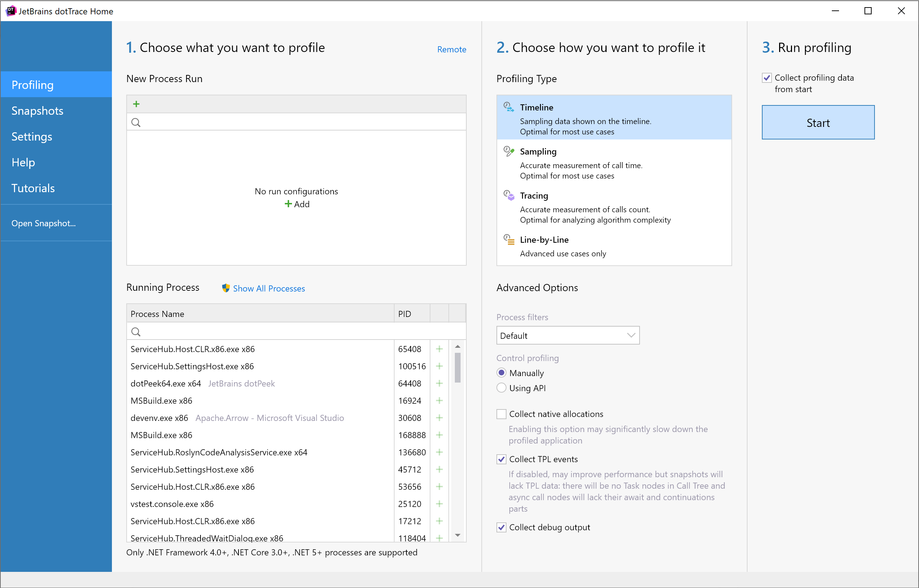Click the Timeline profiling type icon

(508, 106)
